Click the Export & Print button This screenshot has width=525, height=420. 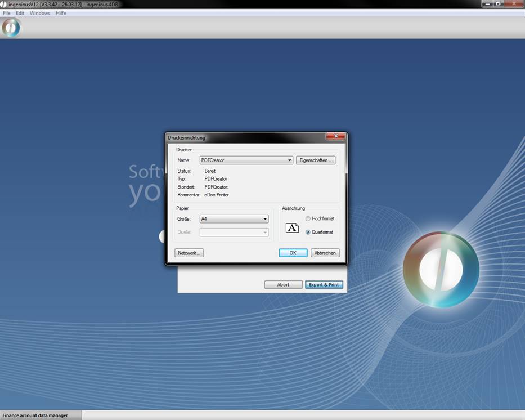[324, 285]
